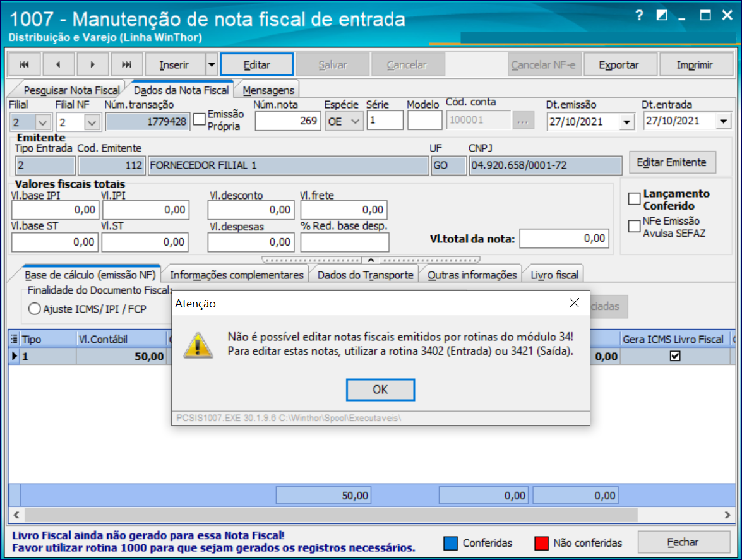Open Dados do Transporte tab
Viewport: 742px width, 560px height.
[366, 275]
